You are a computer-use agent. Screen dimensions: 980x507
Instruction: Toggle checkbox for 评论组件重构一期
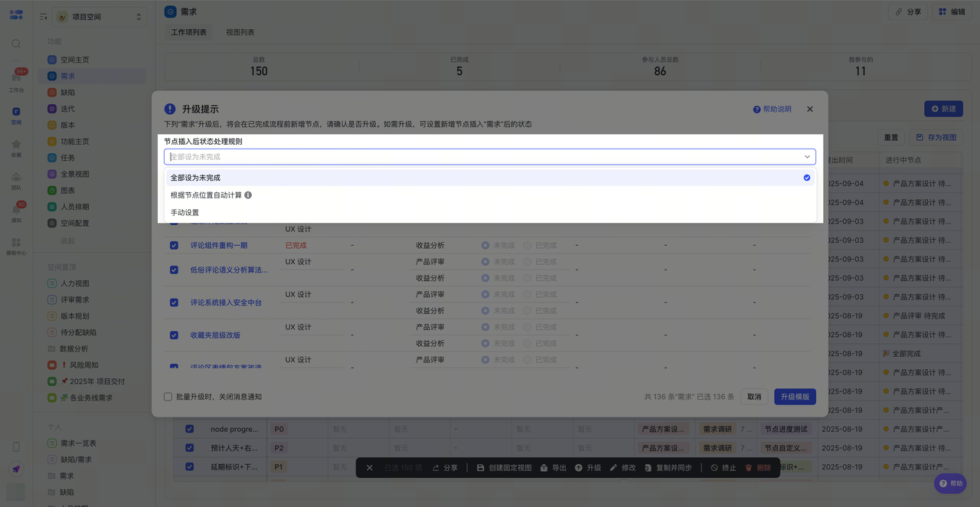tap(174, 245)
